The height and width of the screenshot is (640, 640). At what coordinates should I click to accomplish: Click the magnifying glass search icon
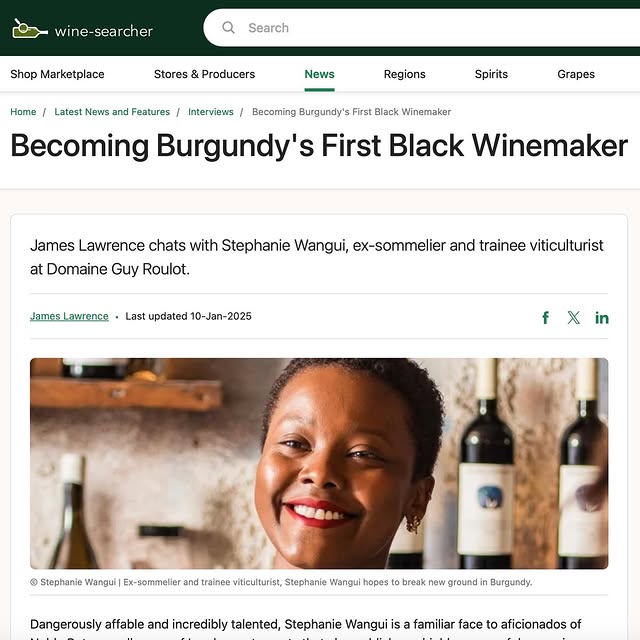click(x=228, y=28)
